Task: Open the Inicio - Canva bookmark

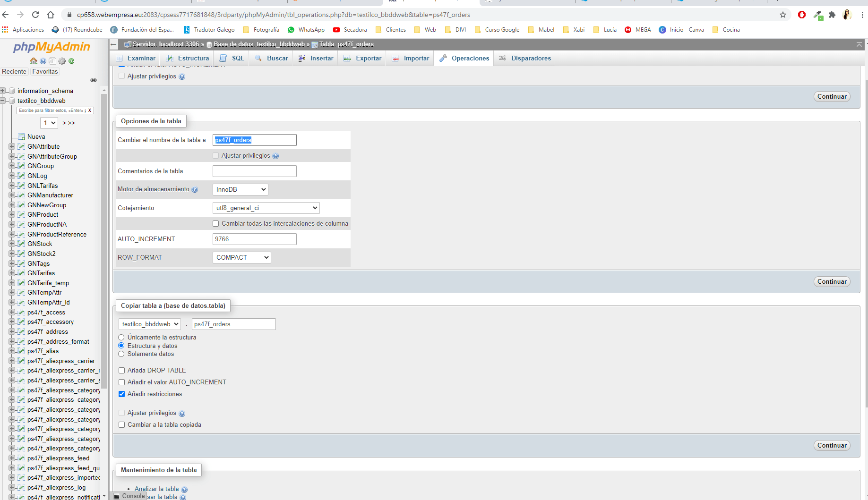Action: (x=681, y=30)
